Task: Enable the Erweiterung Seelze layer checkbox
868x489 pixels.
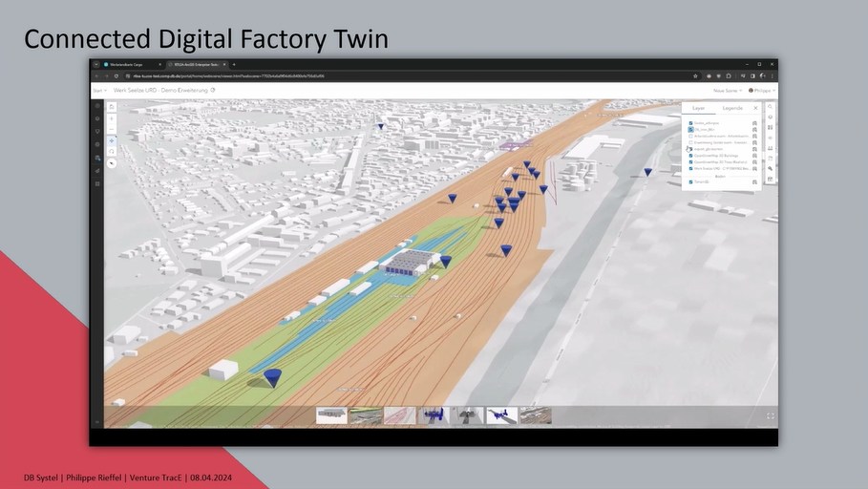Action: 690,142
